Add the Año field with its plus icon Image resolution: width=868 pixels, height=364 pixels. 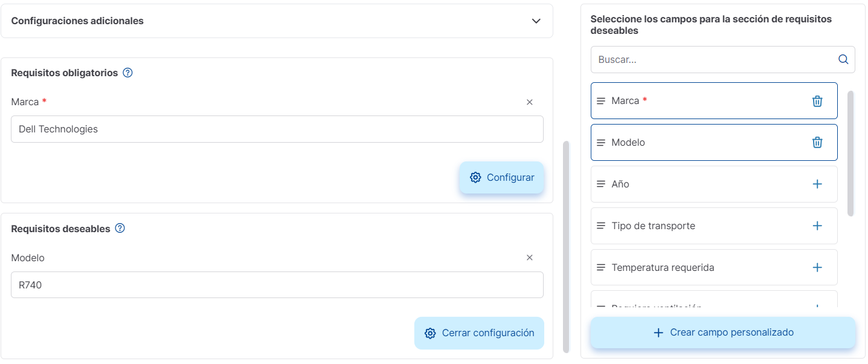[x=817, y=184]
